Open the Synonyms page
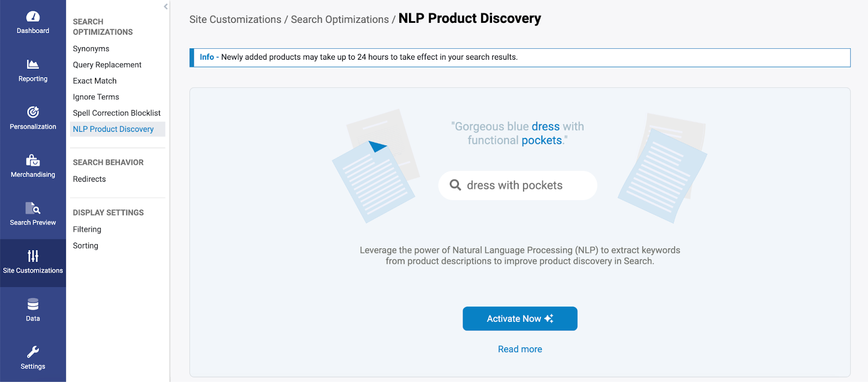868x382 pixels. point(91,48)
